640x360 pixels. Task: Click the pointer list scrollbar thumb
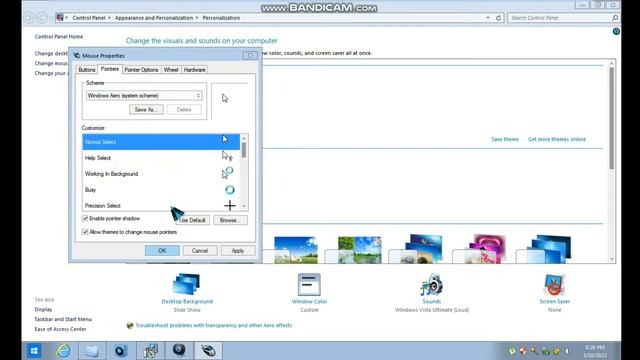click(244, 150)
